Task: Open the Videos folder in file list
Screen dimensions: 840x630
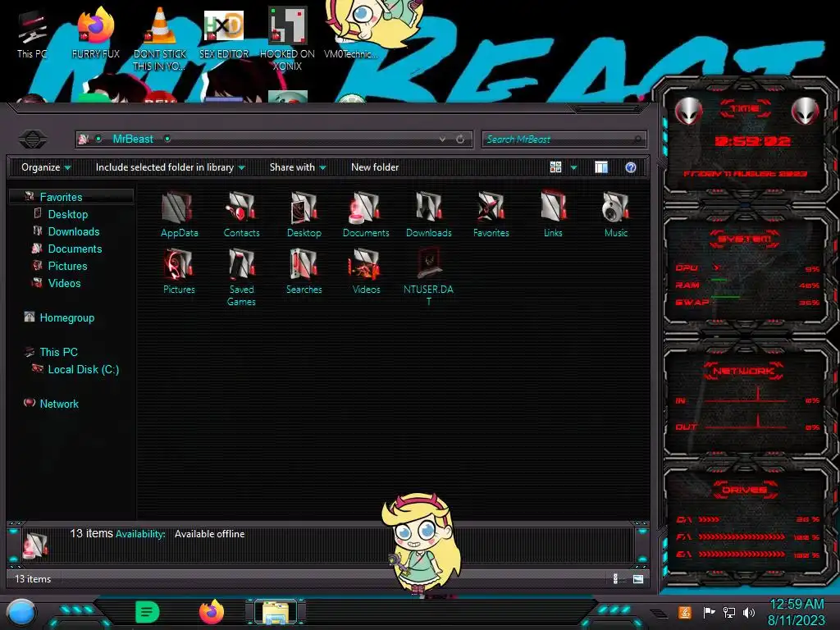Action: tap(366, 272)
